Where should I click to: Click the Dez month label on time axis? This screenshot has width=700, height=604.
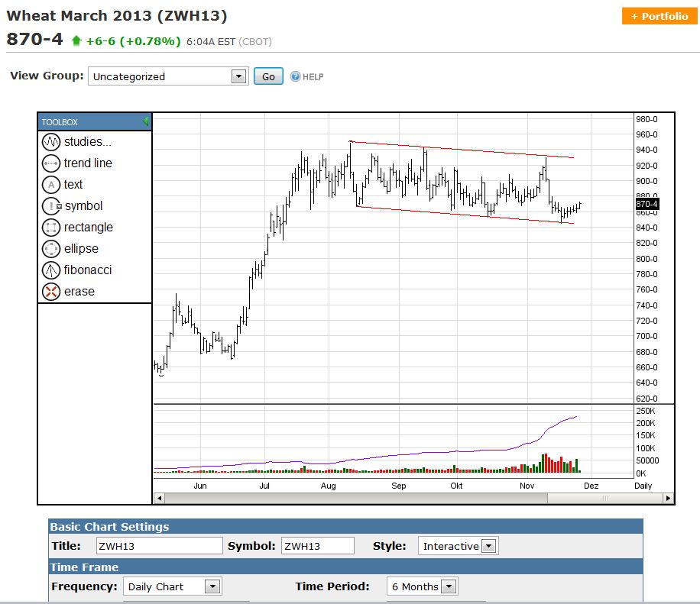click(591, 486)
